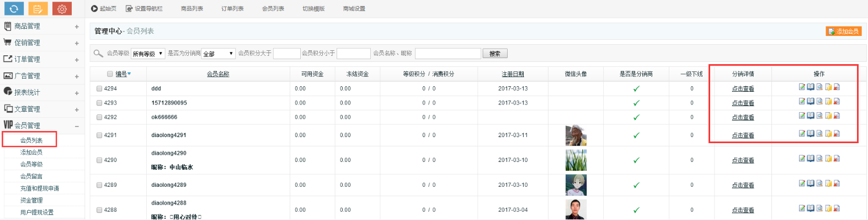Sort by the 注册日期 column header
Screen dimensions: 868x220
point(513,74)
